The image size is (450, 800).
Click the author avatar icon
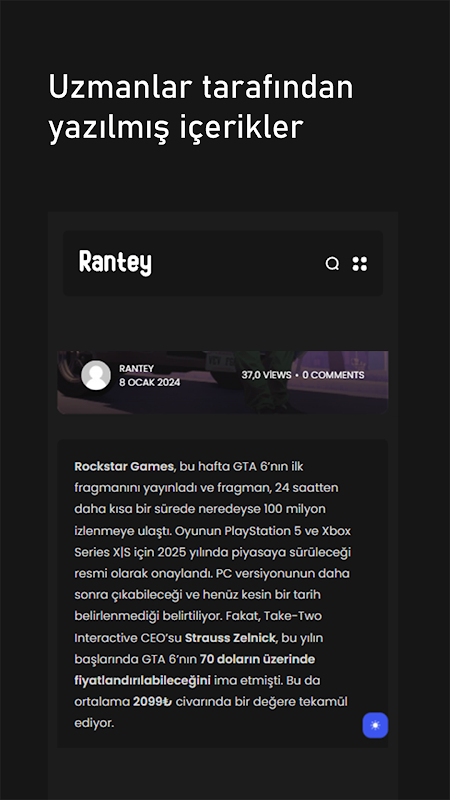click(x=96, y=375)
